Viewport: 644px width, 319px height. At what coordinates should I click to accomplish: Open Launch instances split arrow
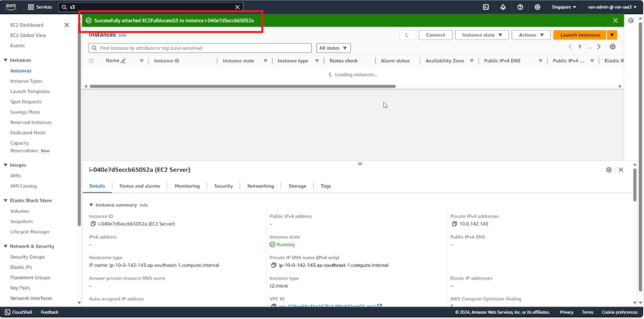click(x=612, y=35)
